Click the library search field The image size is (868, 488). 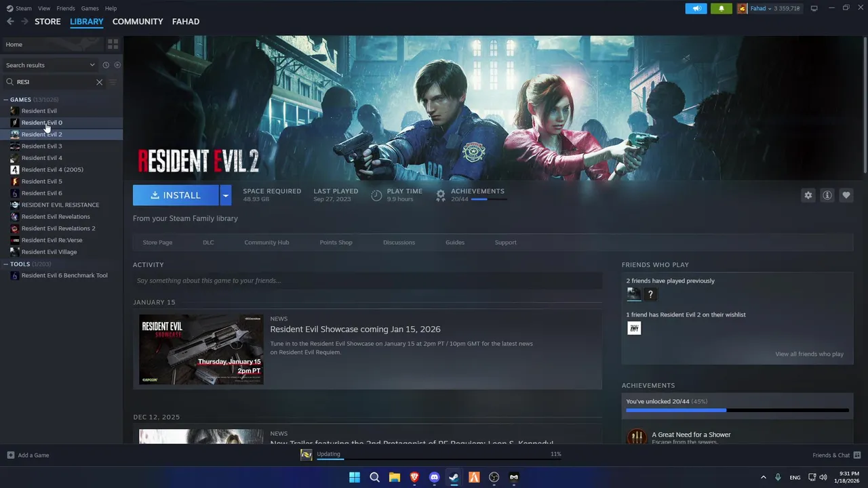coord(54,82)
